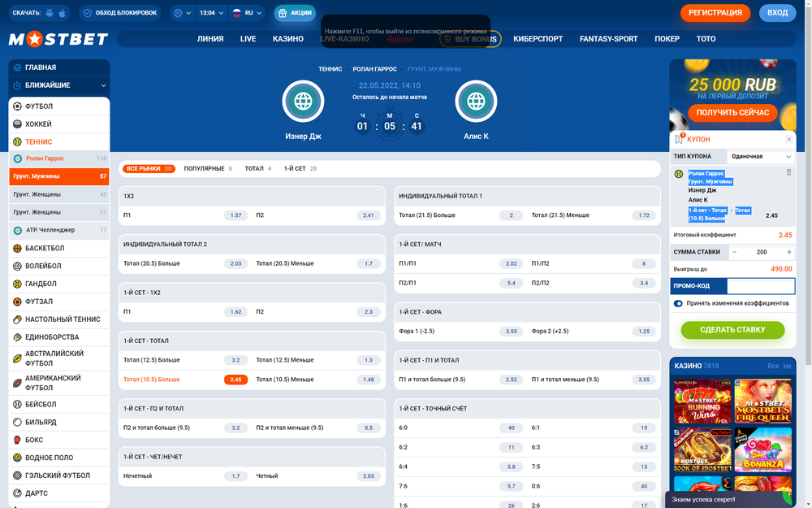Select Гандбол icon

pos(17,284)
